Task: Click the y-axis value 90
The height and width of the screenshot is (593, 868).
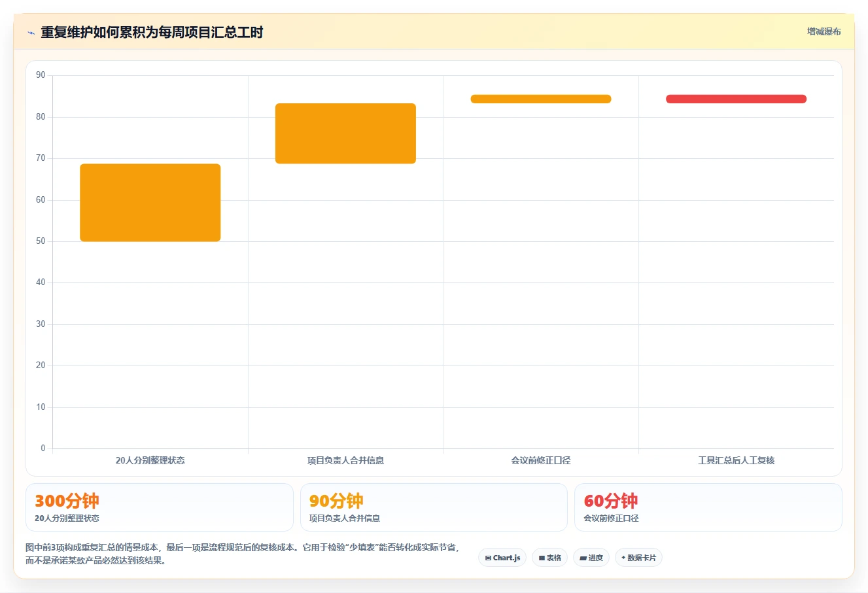Action: (41, 75)
